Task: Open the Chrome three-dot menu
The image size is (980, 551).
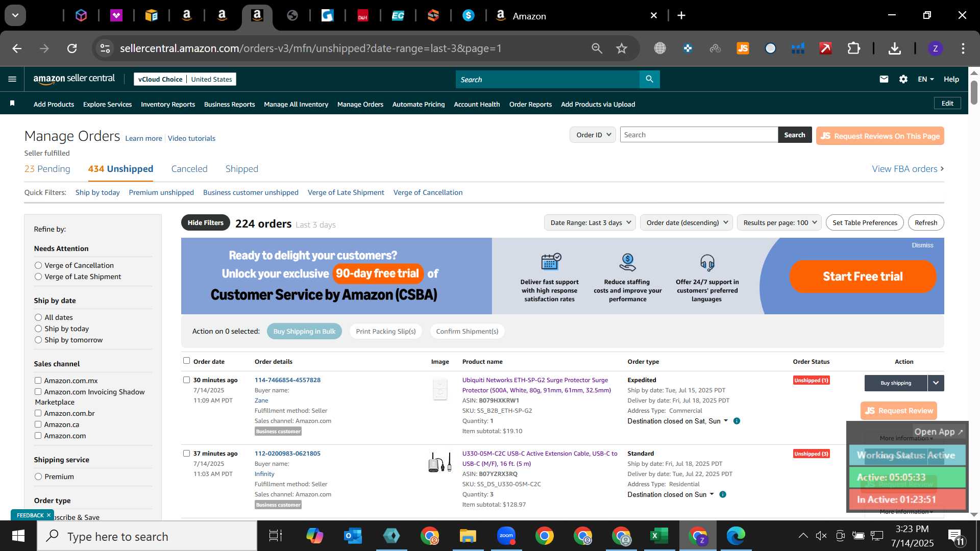Action: pos(963,48)
